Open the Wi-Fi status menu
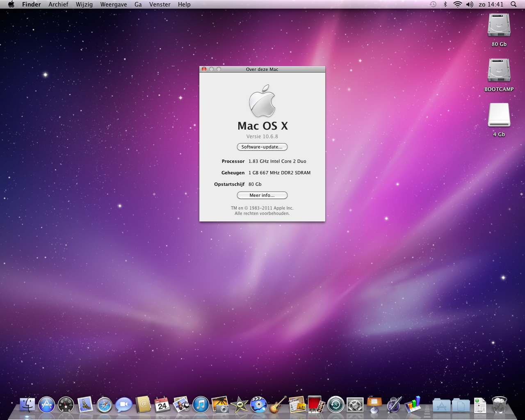 click(x=457, y=4)
